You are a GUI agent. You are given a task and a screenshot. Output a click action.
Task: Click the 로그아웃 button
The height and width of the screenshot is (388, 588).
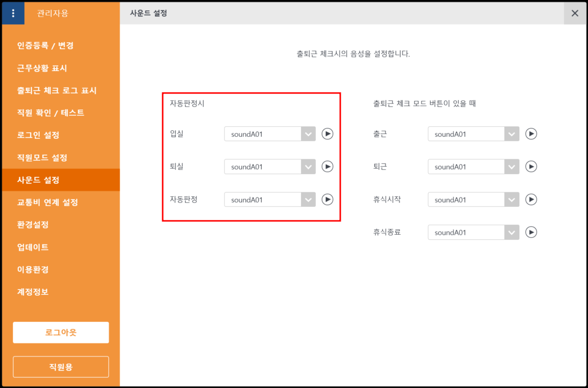point(61,332)
